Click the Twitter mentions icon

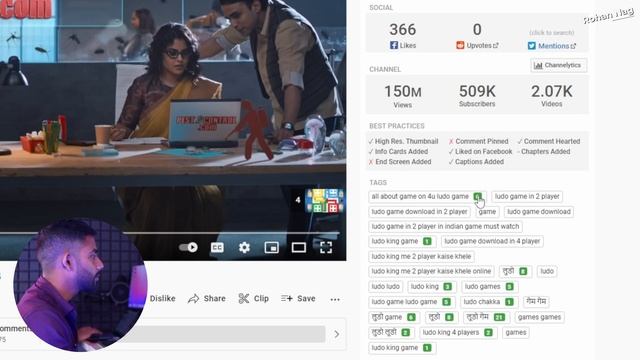tap(531, 46)
